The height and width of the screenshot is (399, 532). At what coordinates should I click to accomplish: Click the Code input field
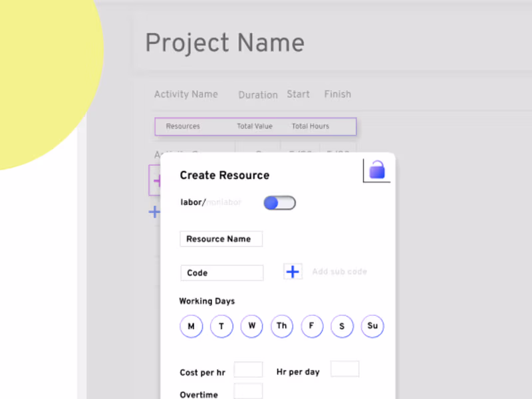(222, 273)
